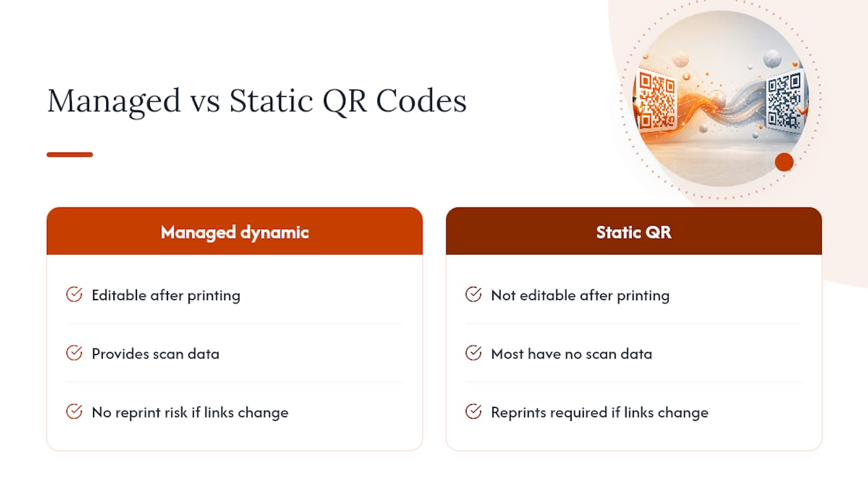Click the Static QR card header

tap(633, 231)
